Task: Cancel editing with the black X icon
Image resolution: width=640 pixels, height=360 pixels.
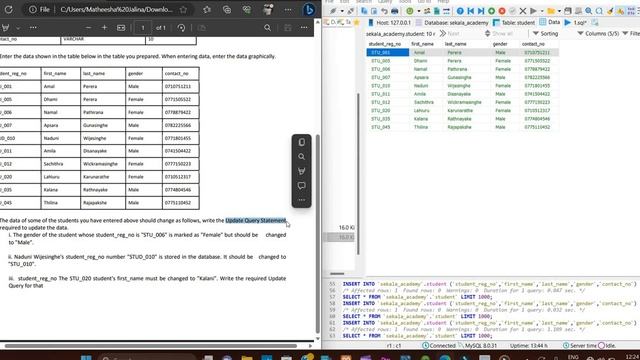Action: [x=523, y=11]
